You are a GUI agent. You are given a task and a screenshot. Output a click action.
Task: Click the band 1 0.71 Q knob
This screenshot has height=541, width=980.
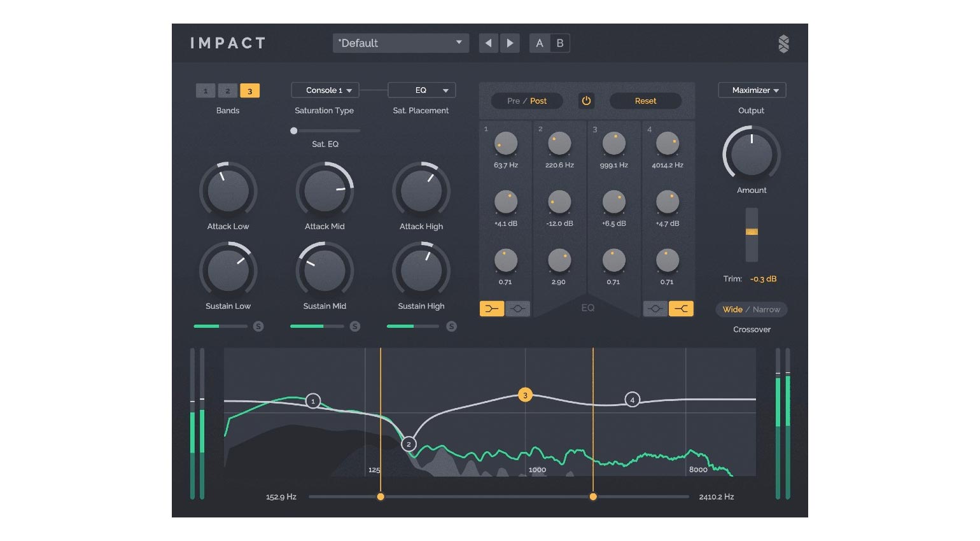[506, 260]
